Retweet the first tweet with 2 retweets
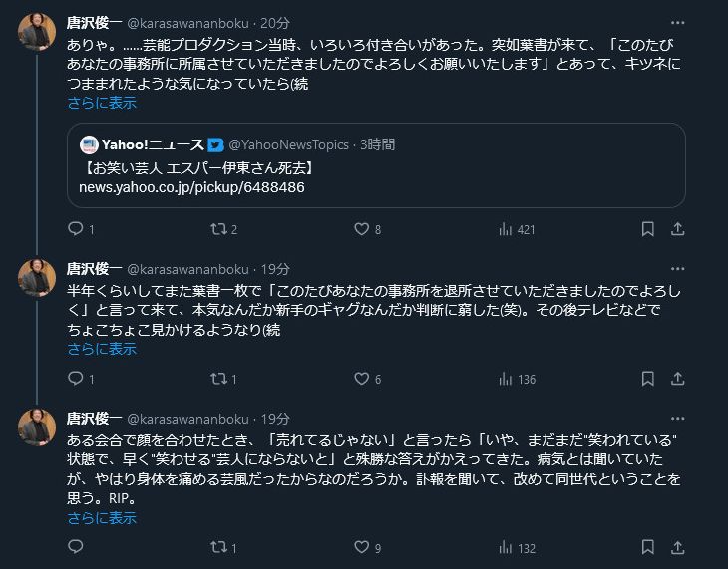The image size is (728, 569). coord(219,229)
